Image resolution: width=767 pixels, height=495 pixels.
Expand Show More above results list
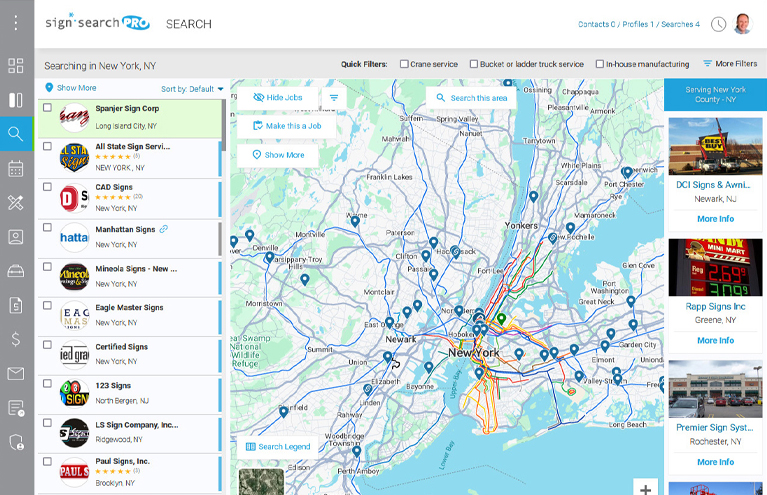71,88
